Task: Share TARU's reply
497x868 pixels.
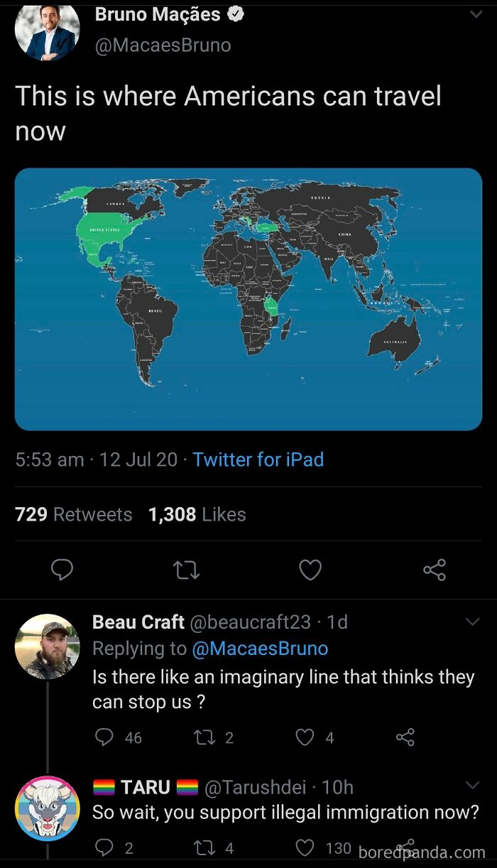Action: [405, 847]
